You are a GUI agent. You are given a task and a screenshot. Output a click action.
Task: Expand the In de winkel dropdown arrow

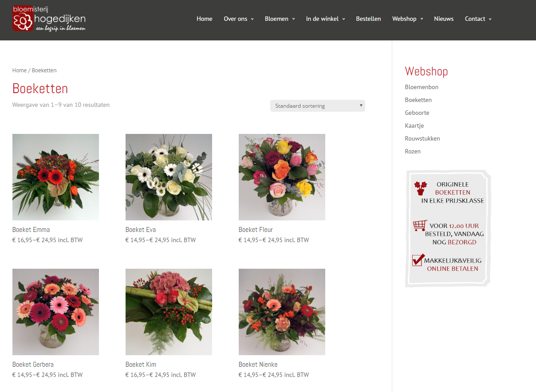[x=343, y=19]
